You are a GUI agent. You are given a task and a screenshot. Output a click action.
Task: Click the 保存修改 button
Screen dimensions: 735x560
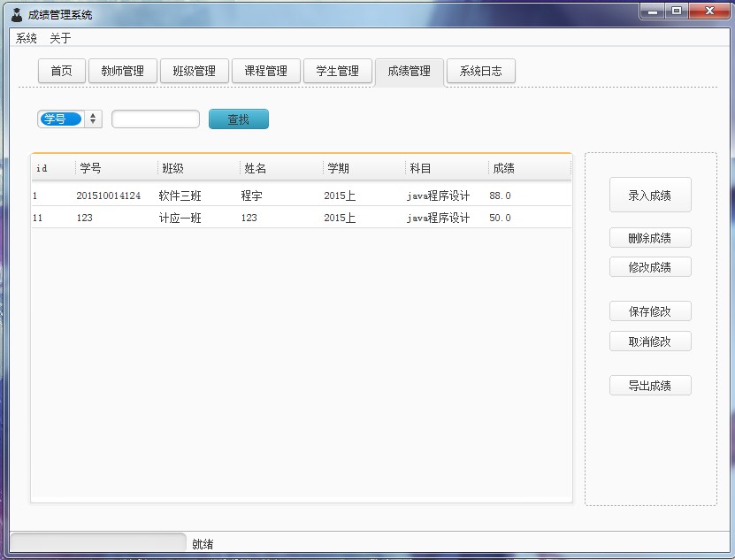coord(650,311)
